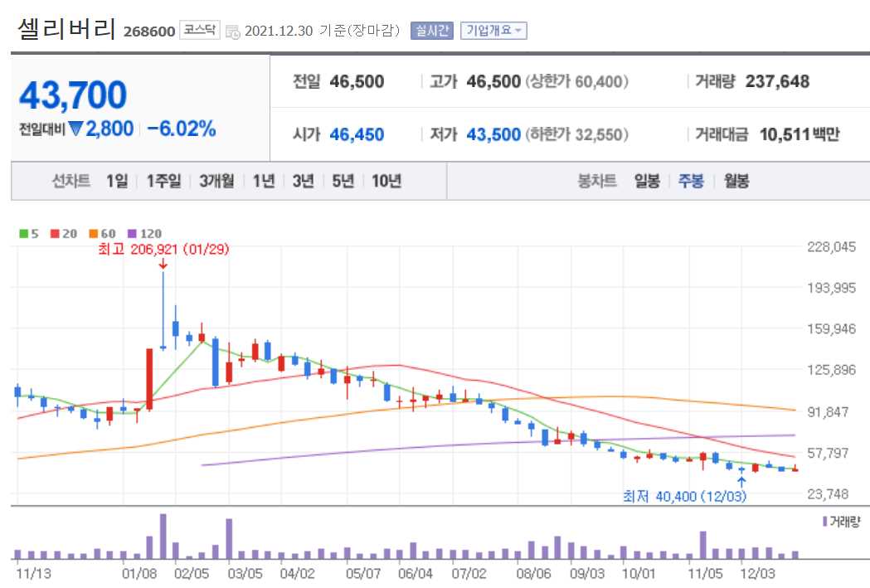Image resolution: width=870 pixels, height=588 pixels.
Task: Select the 10년 line chart tab
Action: [x=386, y=181]
